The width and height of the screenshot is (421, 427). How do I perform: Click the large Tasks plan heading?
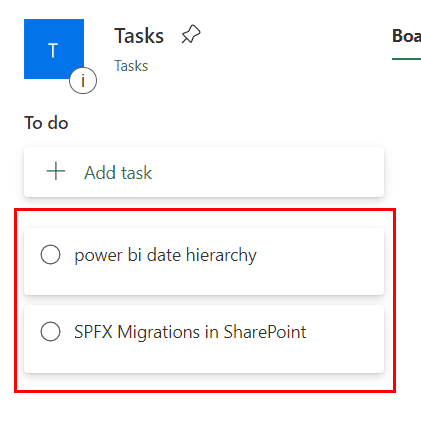139,36
